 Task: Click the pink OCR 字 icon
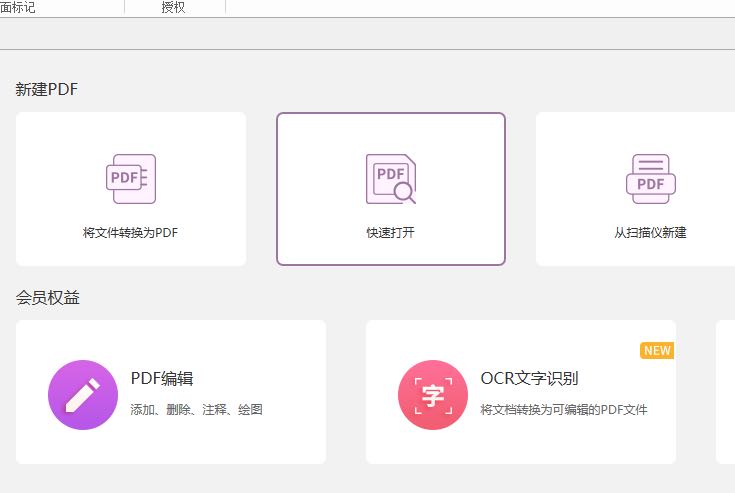(433, 395)
